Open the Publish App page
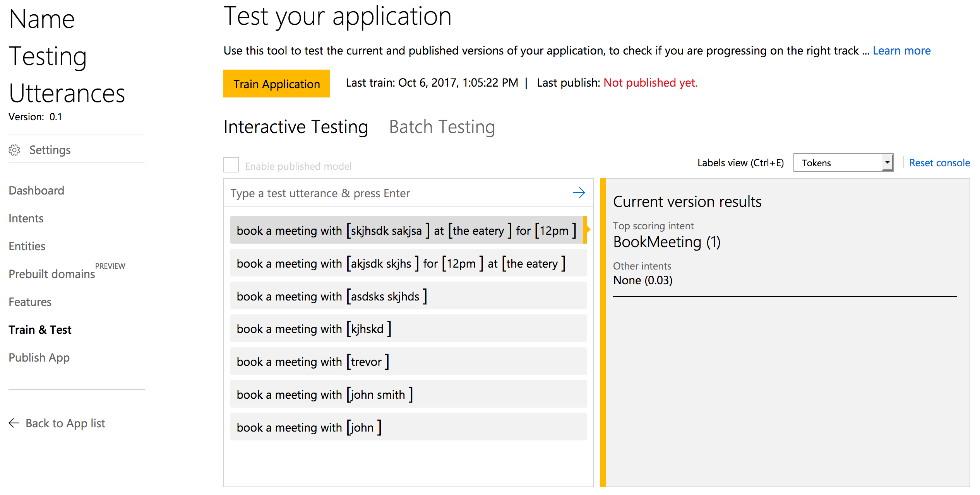Viewport: 980px width, 495px height. [x=39, y=358]
